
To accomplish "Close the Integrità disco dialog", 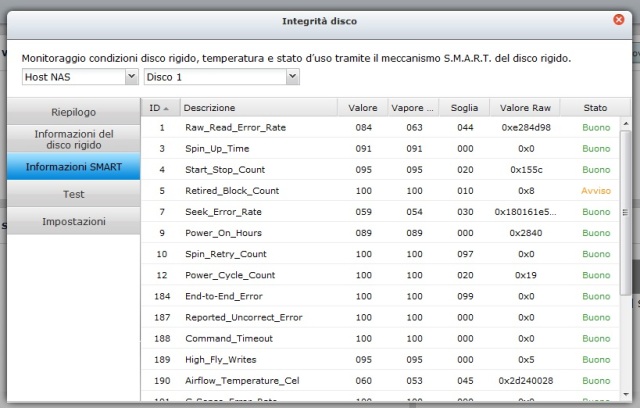I will 618,18.
